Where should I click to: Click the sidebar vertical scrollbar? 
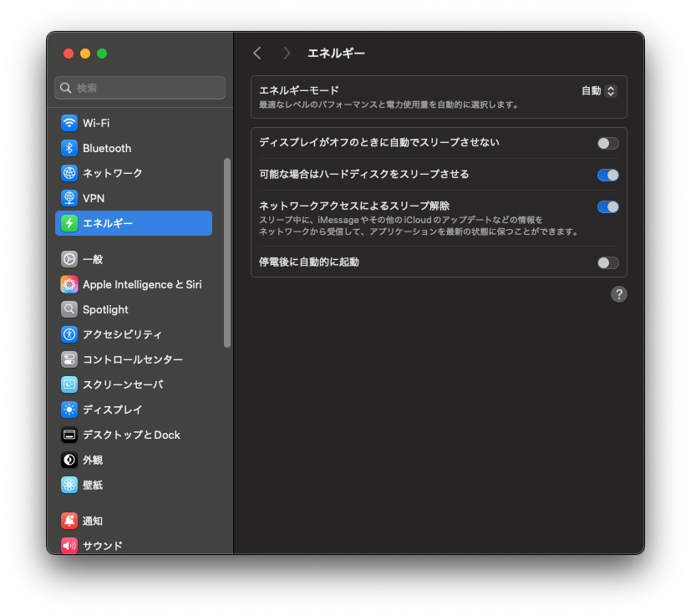[227, 253]
